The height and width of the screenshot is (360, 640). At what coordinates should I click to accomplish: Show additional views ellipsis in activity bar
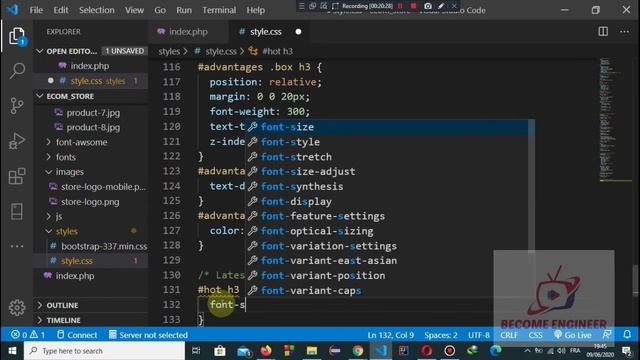tap(17, 246)
